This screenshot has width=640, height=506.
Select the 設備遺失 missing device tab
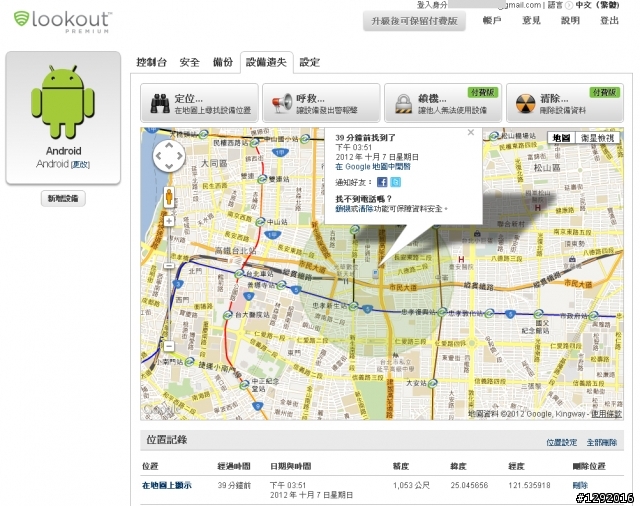pos(266,62)
